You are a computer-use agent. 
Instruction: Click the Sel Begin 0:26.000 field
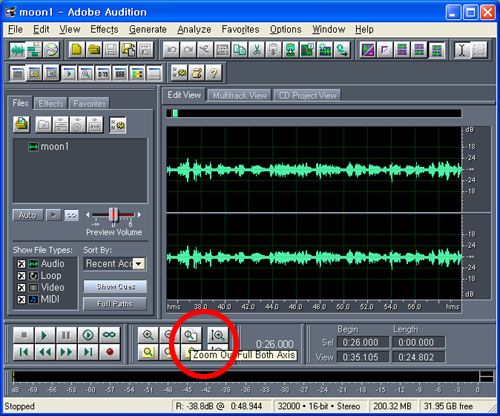(x=363, y=342)
